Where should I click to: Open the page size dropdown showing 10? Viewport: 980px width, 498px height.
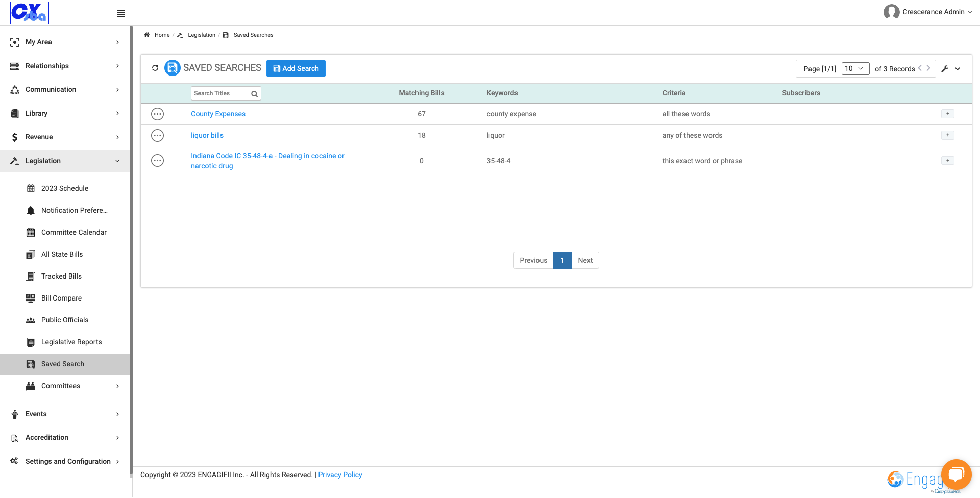pyautogui.click(x=855, y=68)
